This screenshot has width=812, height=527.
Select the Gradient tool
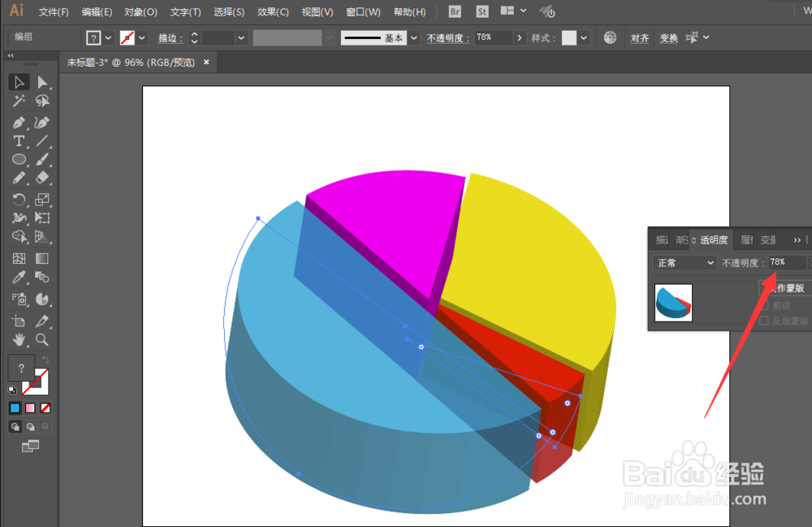coord(42,258)
